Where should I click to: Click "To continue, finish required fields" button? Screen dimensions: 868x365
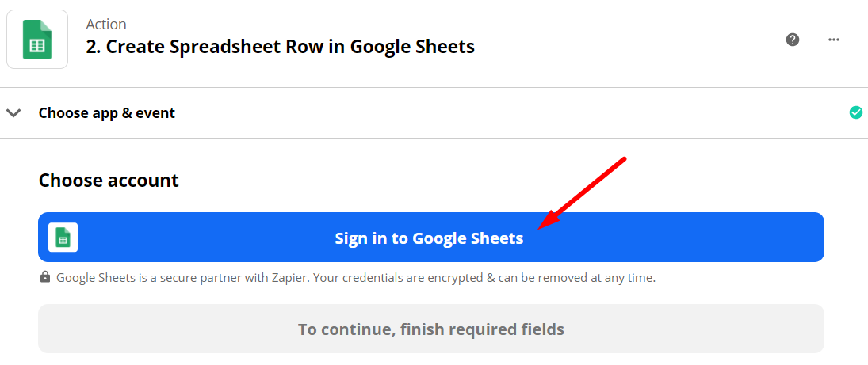(431, 329)
